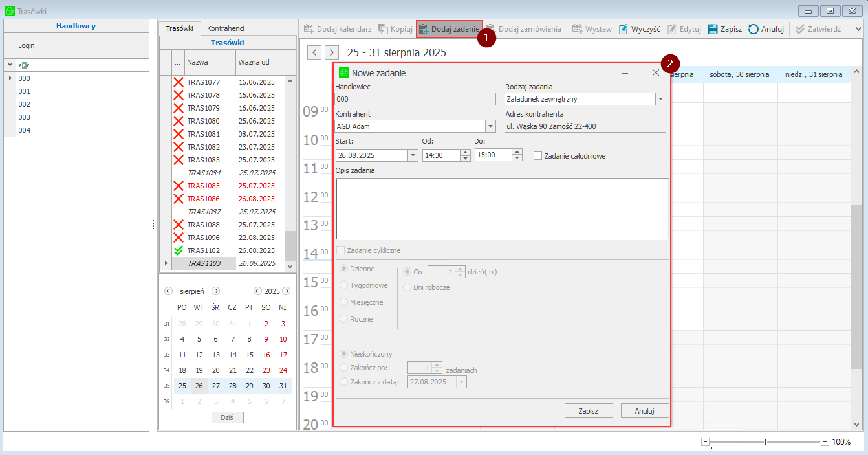Go to previous week with left arrow
The height and width of the screenshot is (455, 868).
point(314,52)
